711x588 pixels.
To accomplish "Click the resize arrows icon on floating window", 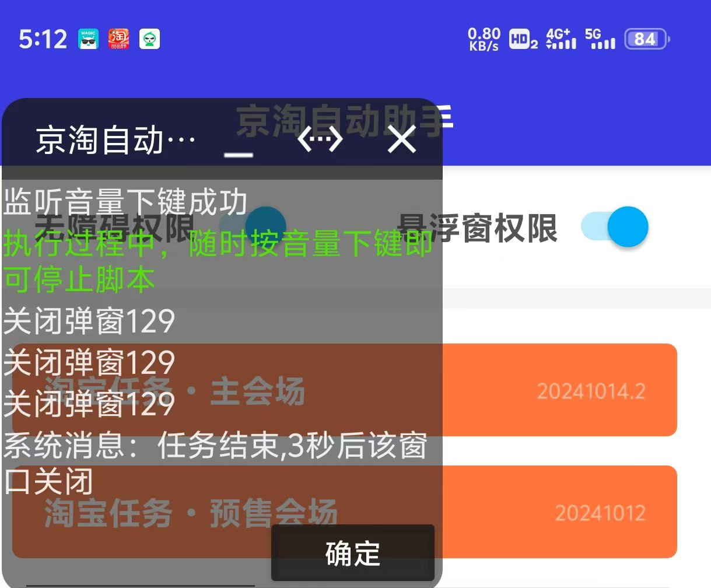I will [x=320, y=140].
